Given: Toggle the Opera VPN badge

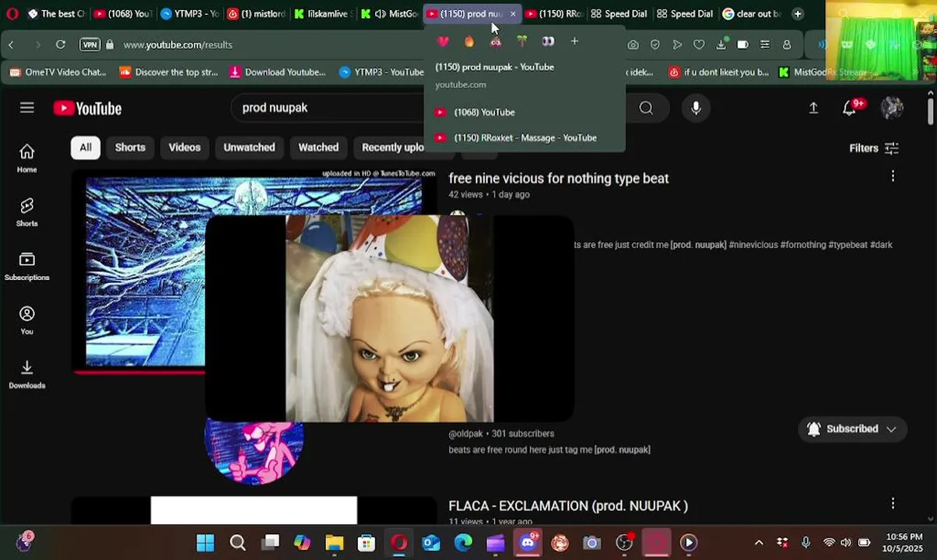Looking at the screenshot, I should point(90,44).
